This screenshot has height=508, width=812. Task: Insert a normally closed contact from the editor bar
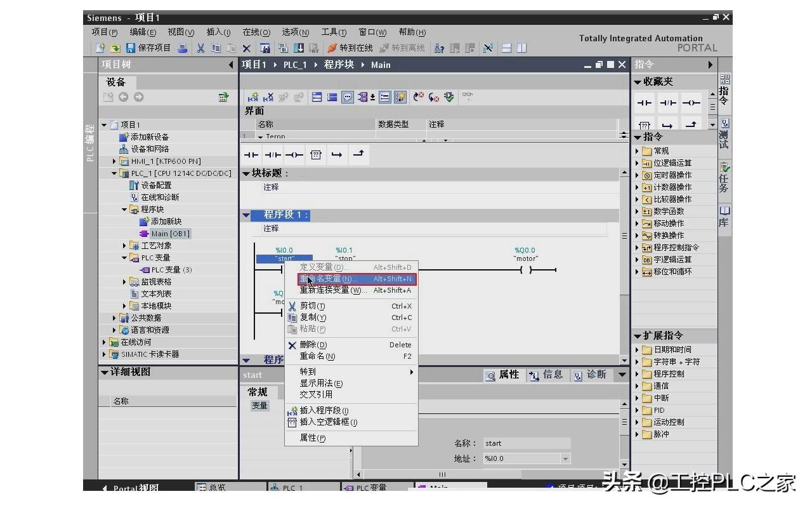(x=273, y=154)
